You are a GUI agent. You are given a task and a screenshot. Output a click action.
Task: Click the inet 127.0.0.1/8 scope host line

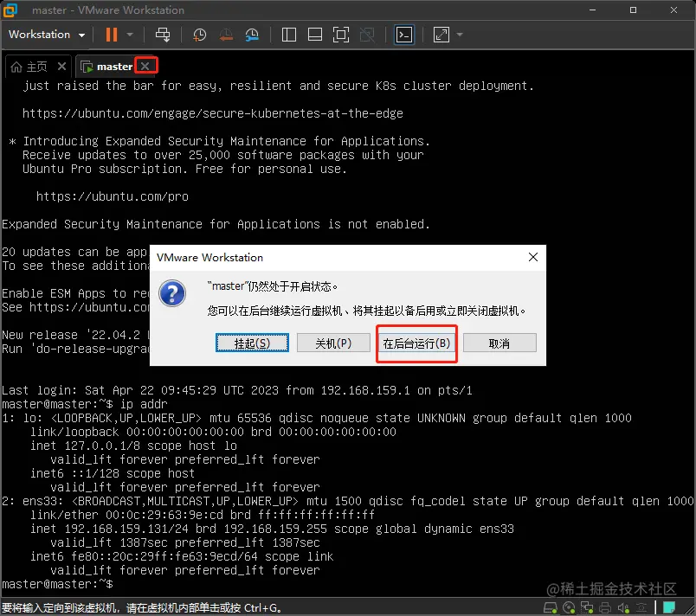(133, 446)
